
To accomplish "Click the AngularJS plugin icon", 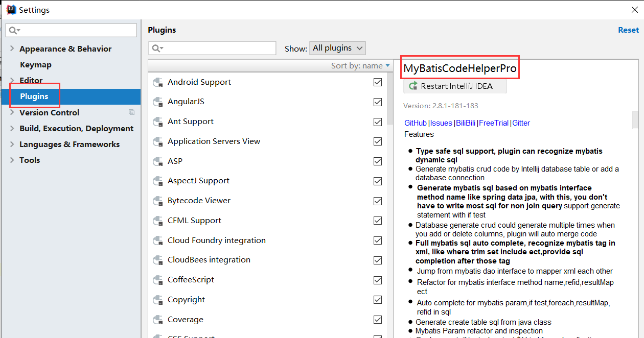I will point(158,102).
